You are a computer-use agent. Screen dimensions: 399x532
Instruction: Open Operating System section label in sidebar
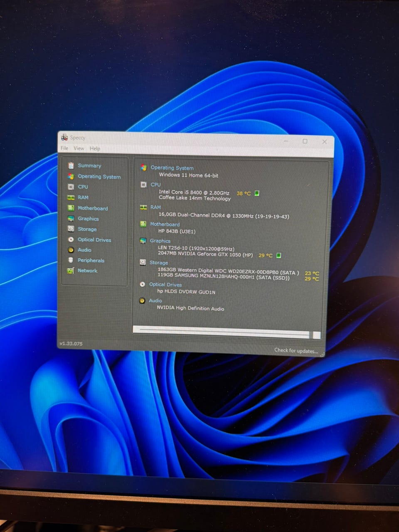tap(99, 177)
